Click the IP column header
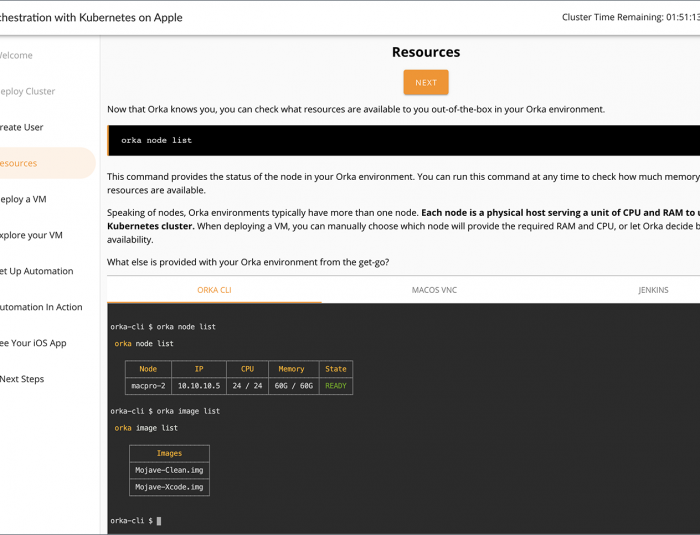The image size is (700, 535). coord(199,369)
